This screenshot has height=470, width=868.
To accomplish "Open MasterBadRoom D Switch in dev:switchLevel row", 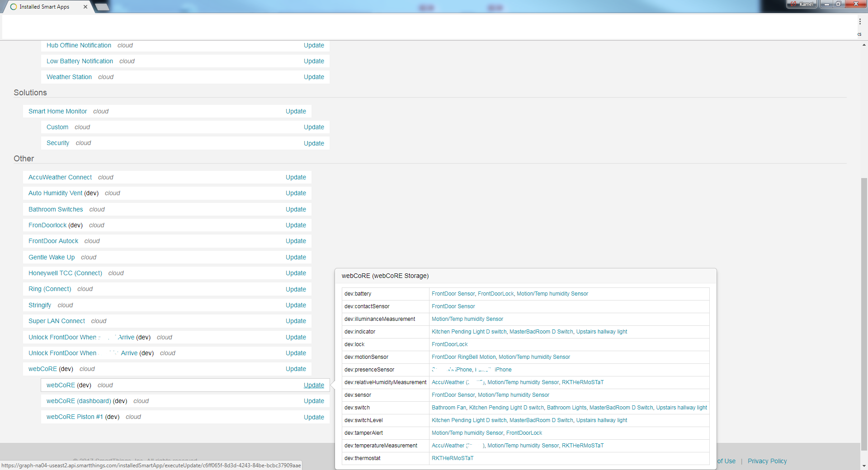I will (541, 420).
